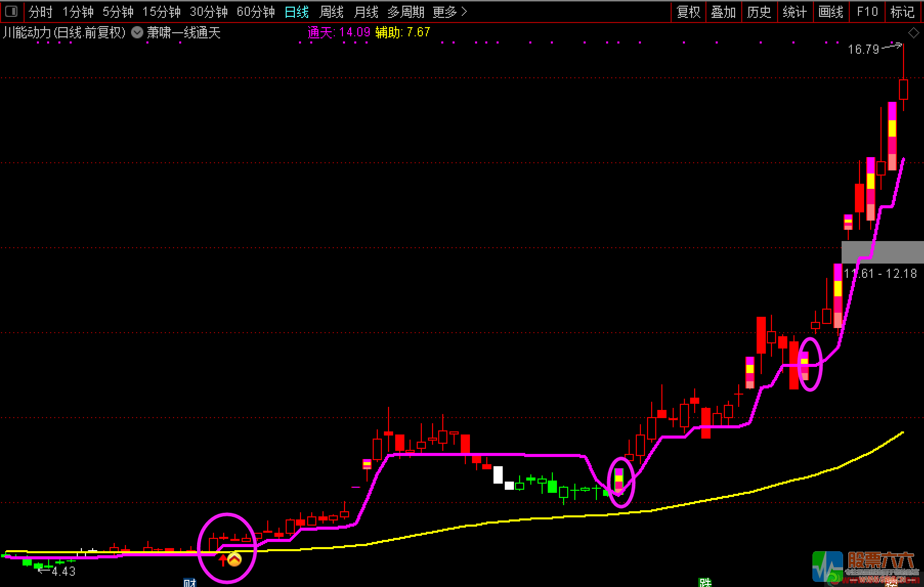Image resolution: width=924 pixels, height=587 pixels.
Task: Select the 30分钟 period tab
Action: [208, 12]
